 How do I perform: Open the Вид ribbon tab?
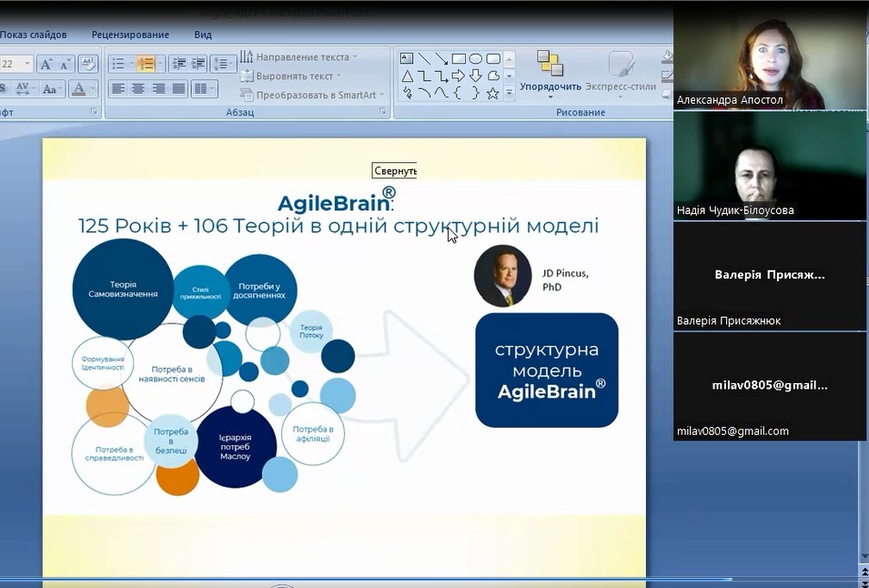[203, 35]
